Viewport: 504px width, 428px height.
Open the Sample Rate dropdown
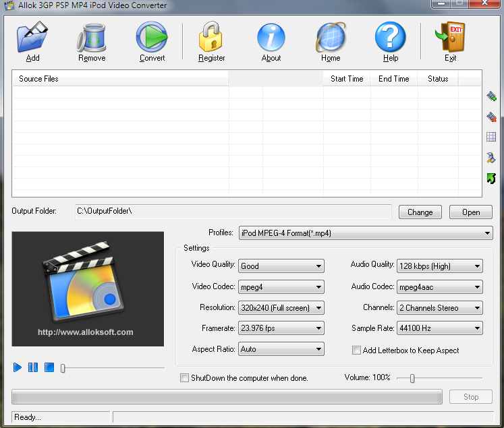pyautogui.click(x=440, y=328)
